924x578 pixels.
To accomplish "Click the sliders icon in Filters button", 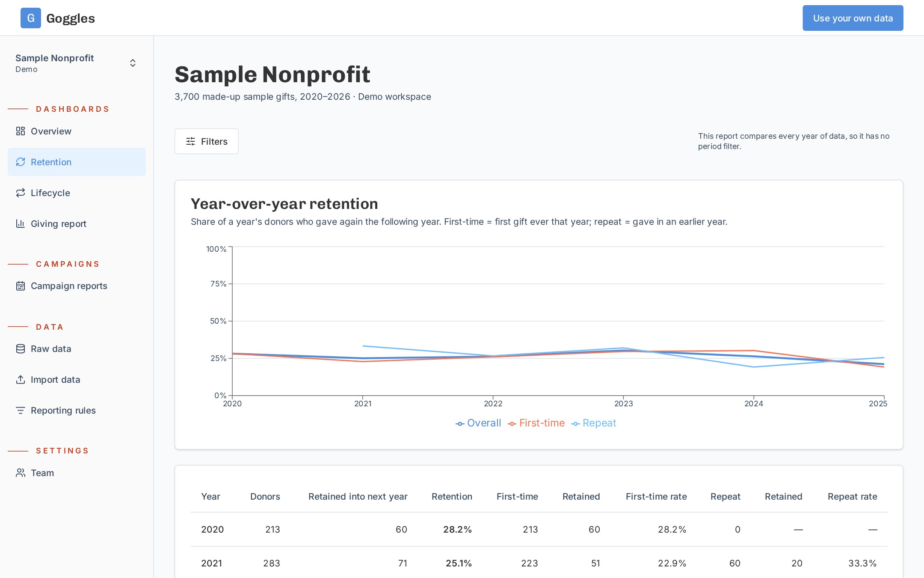I will [x=191, y=141].
